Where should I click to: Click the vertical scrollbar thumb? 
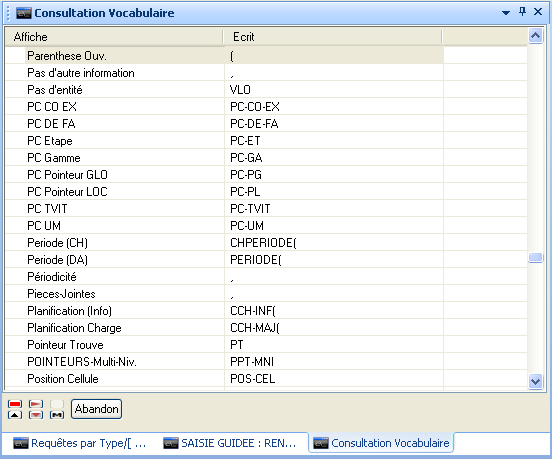click(x=535, y=258)
